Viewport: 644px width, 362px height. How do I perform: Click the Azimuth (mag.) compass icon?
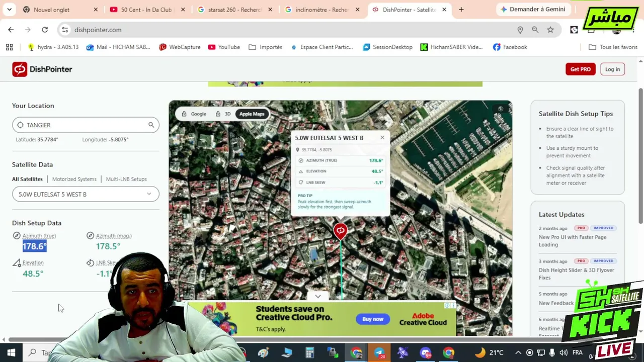pyautogui.click(x=90, y=235)
